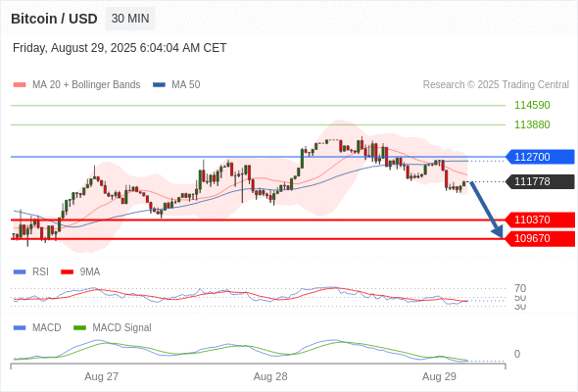Click the red 109670 support price tag
Screen dimensions: 578x392
tap(540, 238)
